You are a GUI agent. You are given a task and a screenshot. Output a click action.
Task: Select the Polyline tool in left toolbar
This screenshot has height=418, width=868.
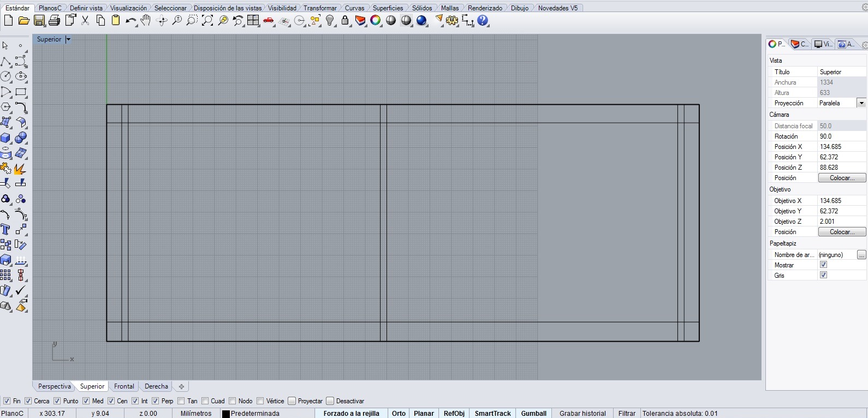coord(6,61)
